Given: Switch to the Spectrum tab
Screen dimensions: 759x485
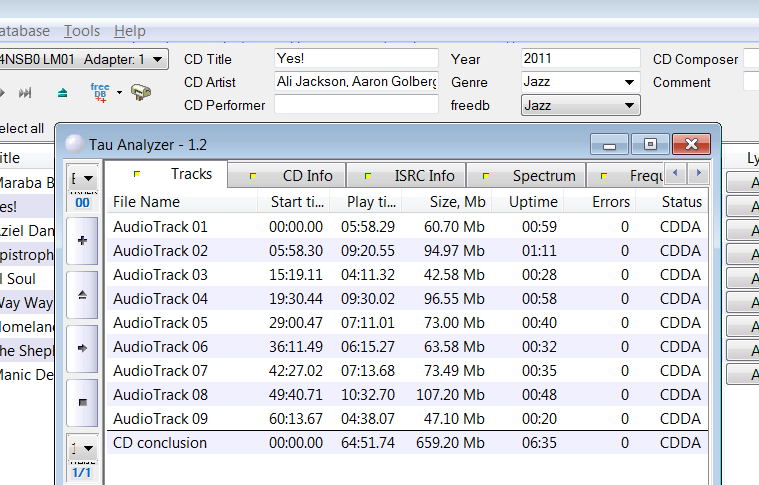Looking at the screenshot, I should point(527,175).
